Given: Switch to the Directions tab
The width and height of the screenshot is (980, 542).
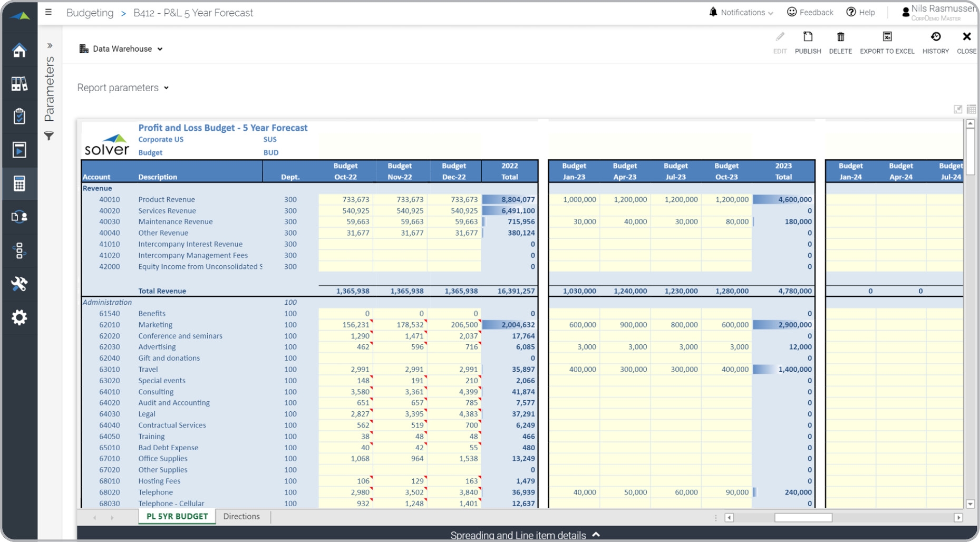Looking at the screenshot, I should (x=241, y=516).
